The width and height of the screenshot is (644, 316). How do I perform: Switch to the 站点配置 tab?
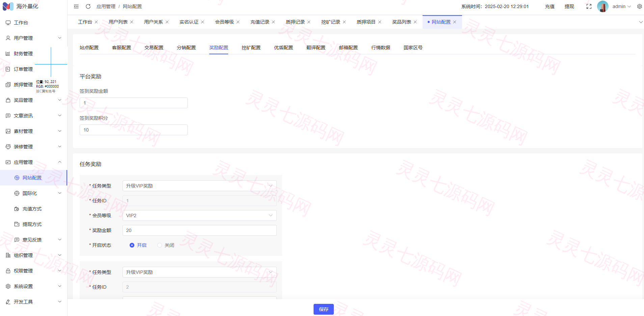[x=89, y=48]
